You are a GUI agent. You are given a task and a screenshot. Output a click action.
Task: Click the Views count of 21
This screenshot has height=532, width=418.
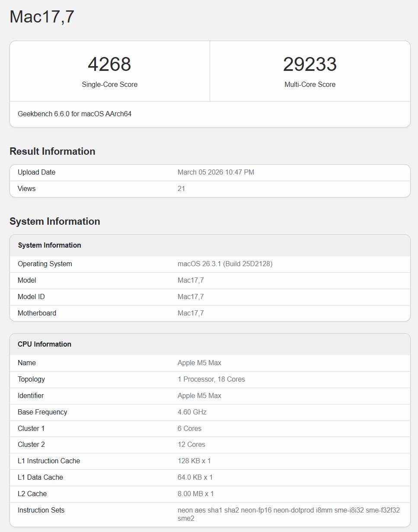point(181,188)
